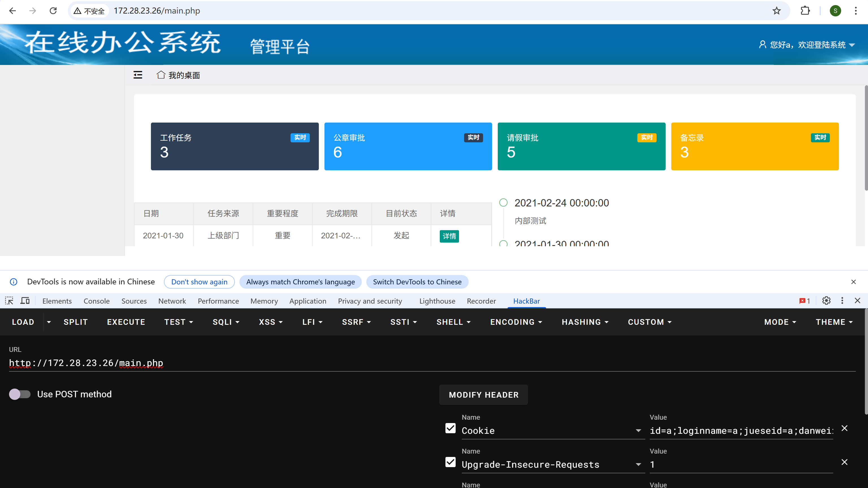This screenshot has height=488, width=868.
Task: Switch to the Network tab
Action: click(172, 301)
